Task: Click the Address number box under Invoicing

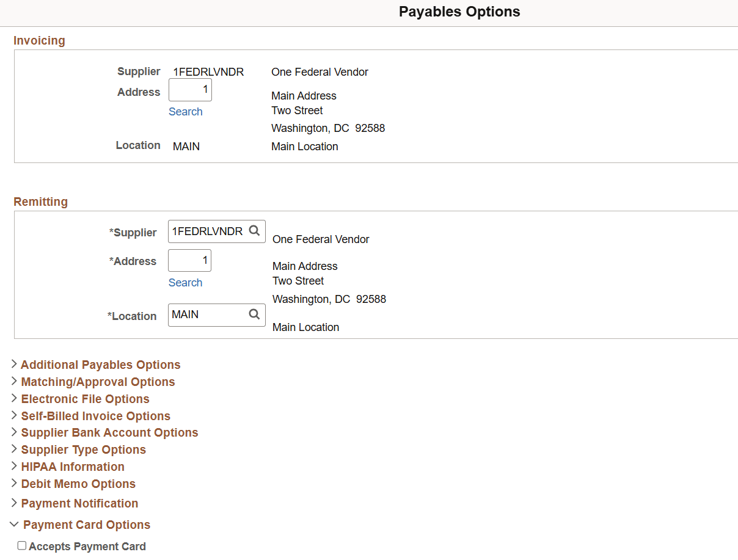Action: tap(190, 89)
